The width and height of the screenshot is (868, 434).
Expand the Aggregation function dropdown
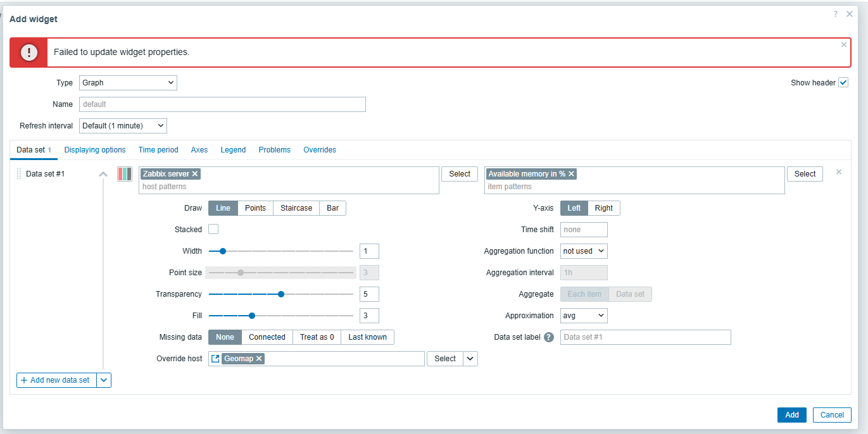(584, 251)
